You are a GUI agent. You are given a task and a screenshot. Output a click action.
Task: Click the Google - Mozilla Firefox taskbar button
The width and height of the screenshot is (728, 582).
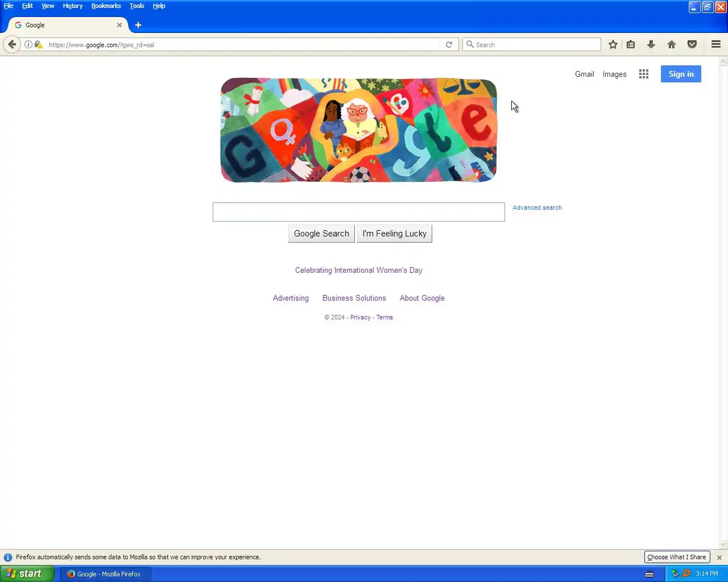(x=106, y=574)
